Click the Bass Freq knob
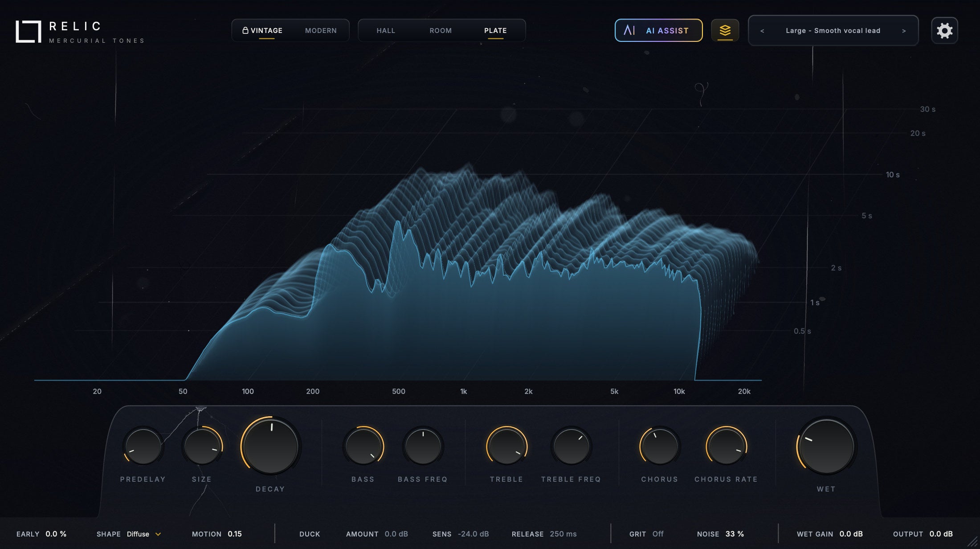 [423, 447]
